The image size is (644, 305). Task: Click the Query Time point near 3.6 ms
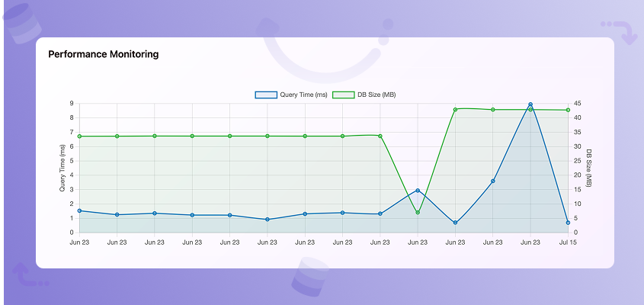[493, 181]
